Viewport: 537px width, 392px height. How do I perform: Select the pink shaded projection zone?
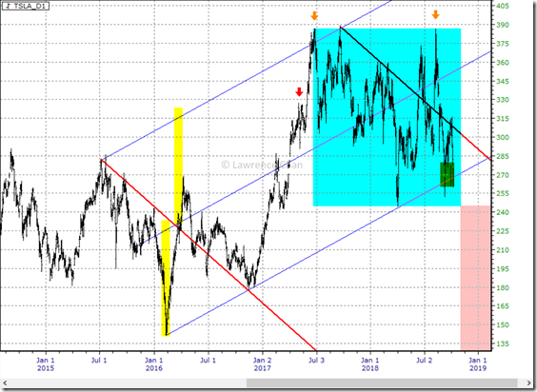(476, 277)
